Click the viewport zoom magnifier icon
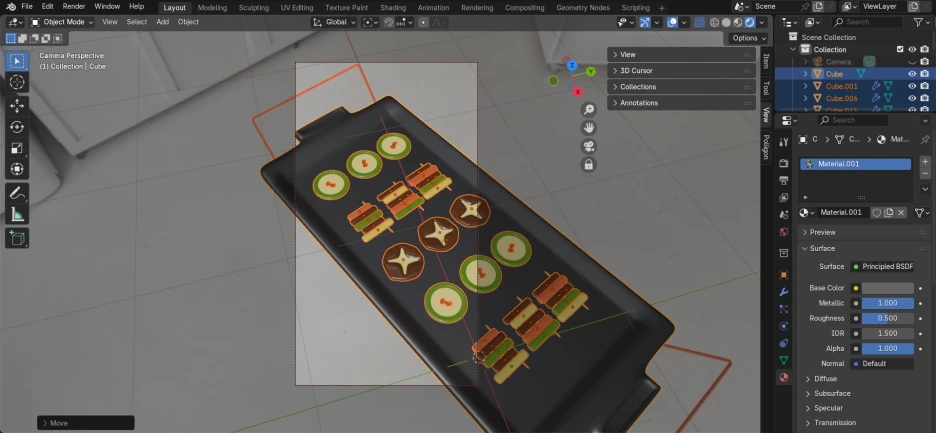This screenshot has height=433, width=936. [x=589, y=109]
